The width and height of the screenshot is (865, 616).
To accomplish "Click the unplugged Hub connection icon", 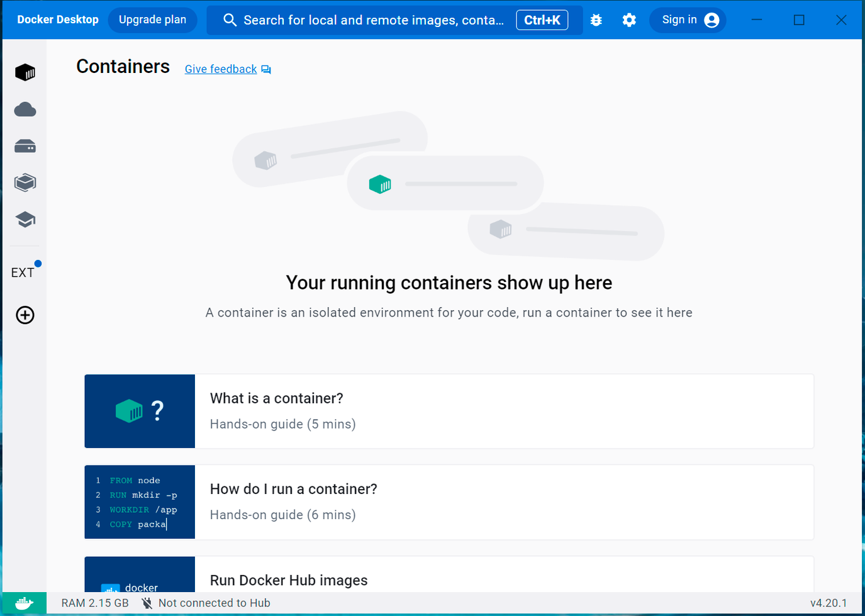I will click(x=147, y=603).
